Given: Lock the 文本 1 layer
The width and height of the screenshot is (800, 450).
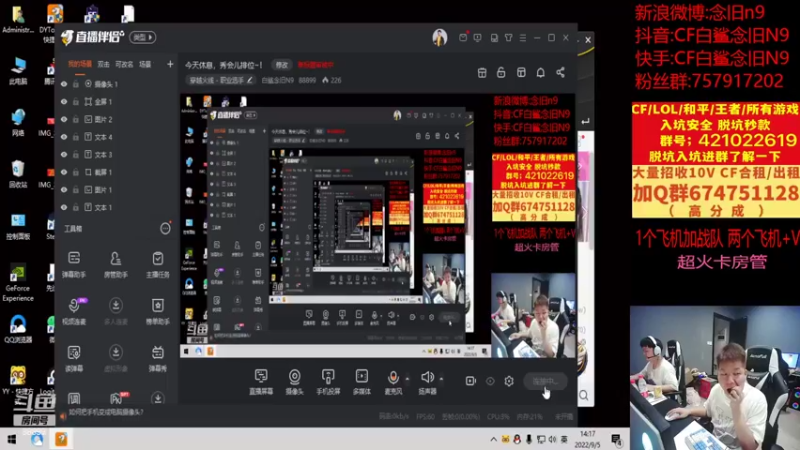Looking at the screenshot, I should coord(76,207).
